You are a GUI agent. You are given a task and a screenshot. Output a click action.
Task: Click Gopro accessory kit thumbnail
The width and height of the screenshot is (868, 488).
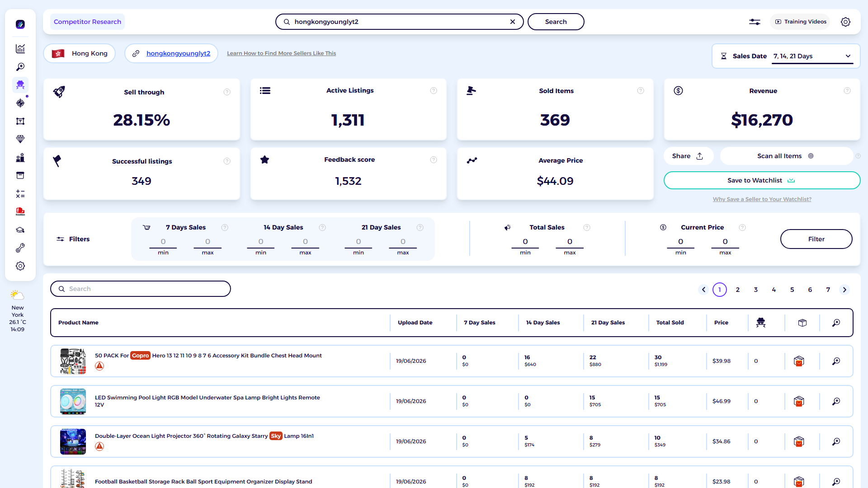(73, 361)
